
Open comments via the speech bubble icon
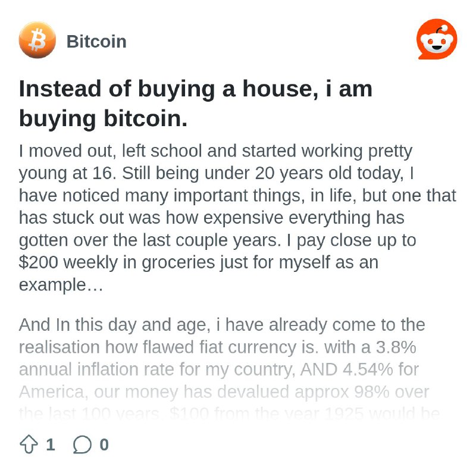[82, 444]
